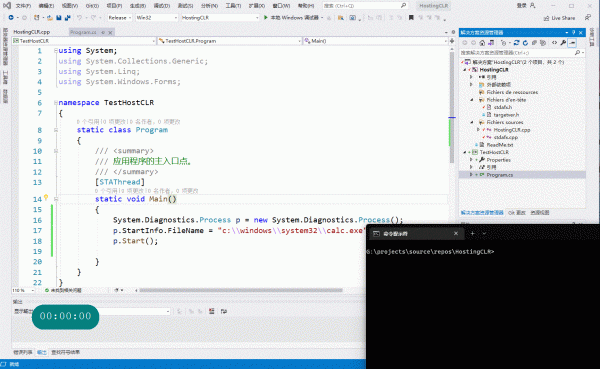Image resolution: width=600 pixels, height=369 pixels.
Task: Click the top search box (Ctrl+Q)
Action: [x=365, y=6]
